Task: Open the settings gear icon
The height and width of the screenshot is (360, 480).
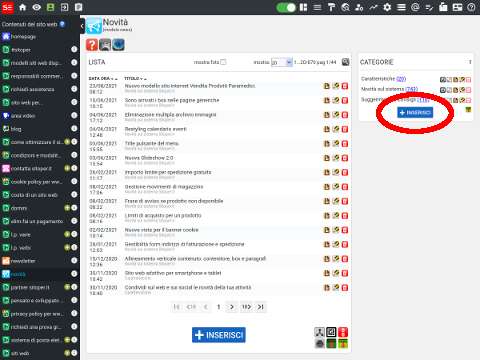Action: pyautogui.click(x=387, y=7)
